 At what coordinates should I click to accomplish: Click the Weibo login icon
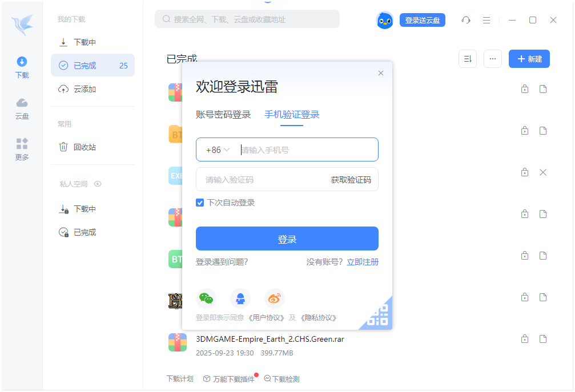[274, 298]
